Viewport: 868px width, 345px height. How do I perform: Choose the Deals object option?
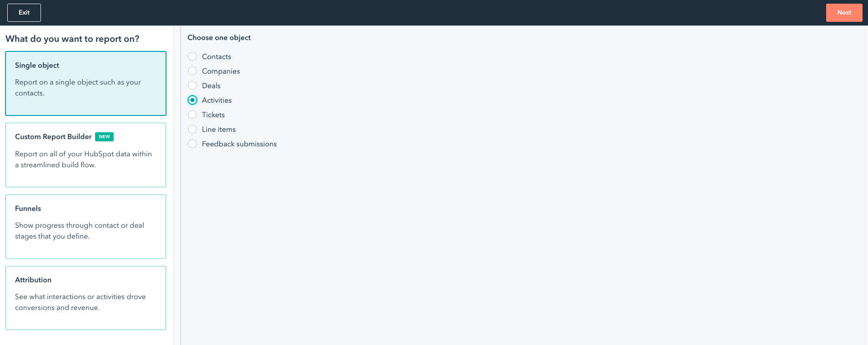tap(192, 85)
